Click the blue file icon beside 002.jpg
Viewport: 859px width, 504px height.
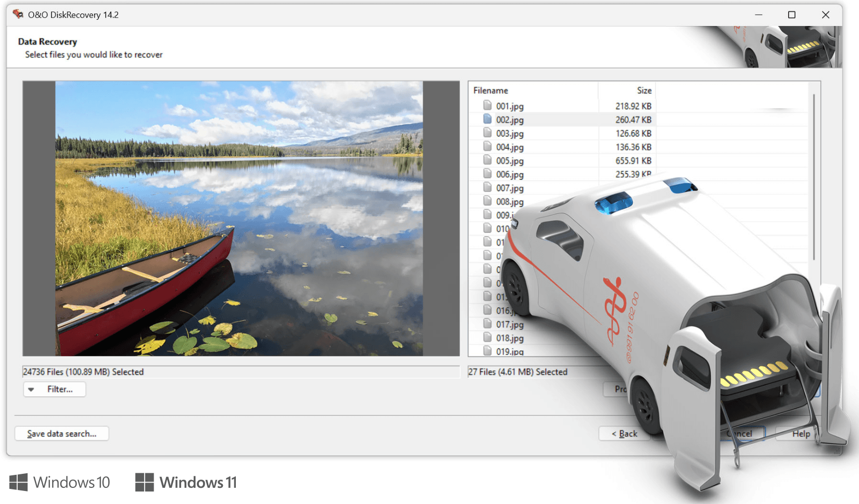click(x=487, y=119)
